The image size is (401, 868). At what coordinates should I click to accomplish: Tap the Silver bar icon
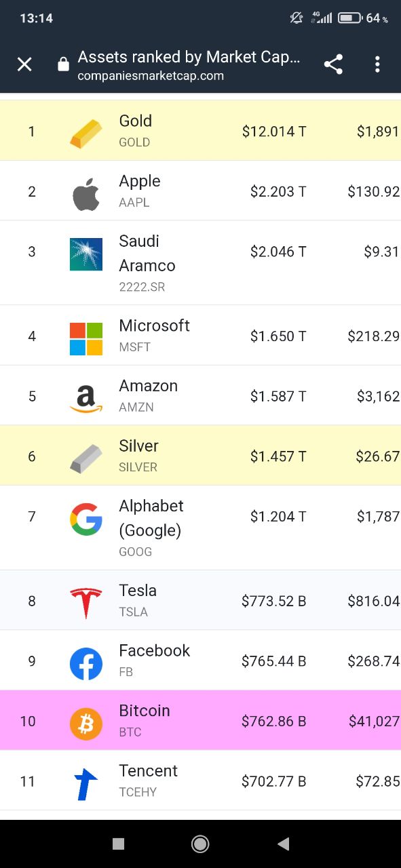coord(86,459)
